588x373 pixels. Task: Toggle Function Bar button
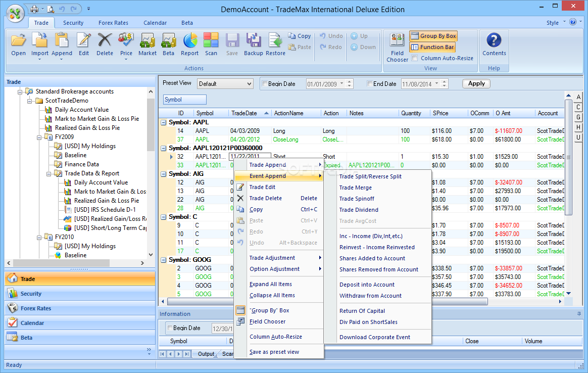coord(432,47)
